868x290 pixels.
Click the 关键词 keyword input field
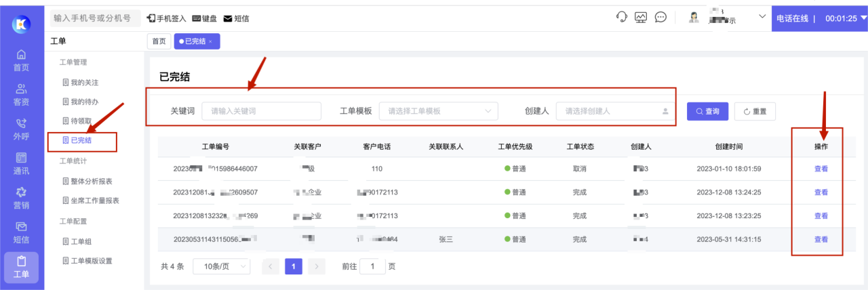pyautogui.click(x=261, y=111)
